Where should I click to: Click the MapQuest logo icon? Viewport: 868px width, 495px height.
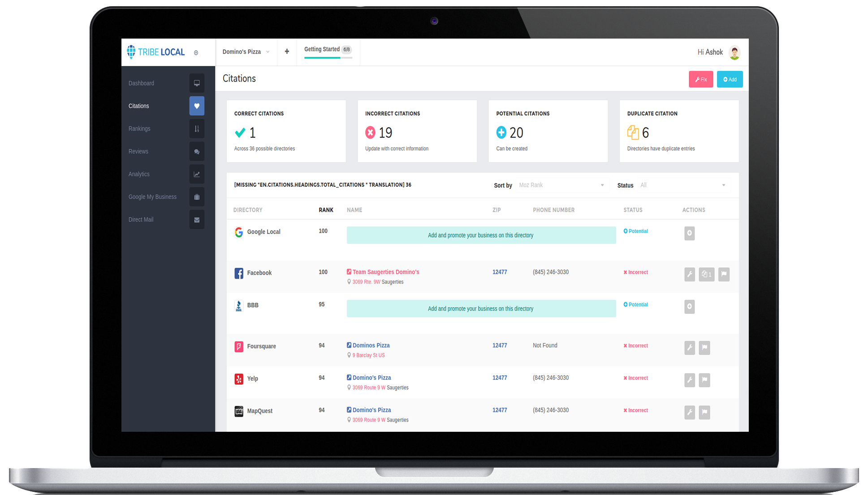pyautogui.click(x=239, y=411)
